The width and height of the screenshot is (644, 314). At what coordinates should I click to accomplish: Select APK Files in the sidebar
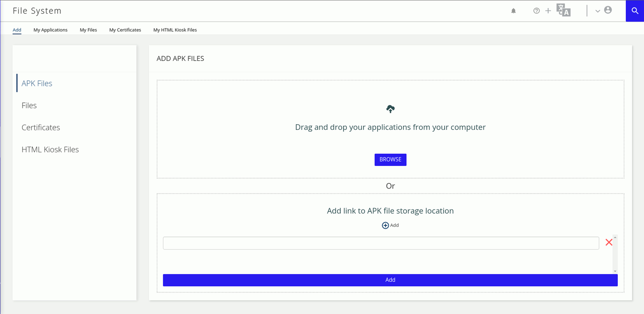coord(37,83)
